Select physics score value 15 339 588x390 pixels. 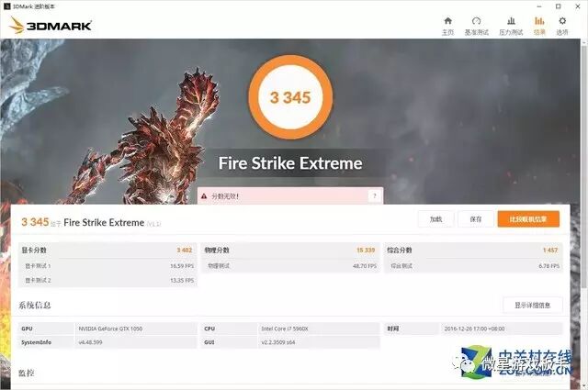366,250
